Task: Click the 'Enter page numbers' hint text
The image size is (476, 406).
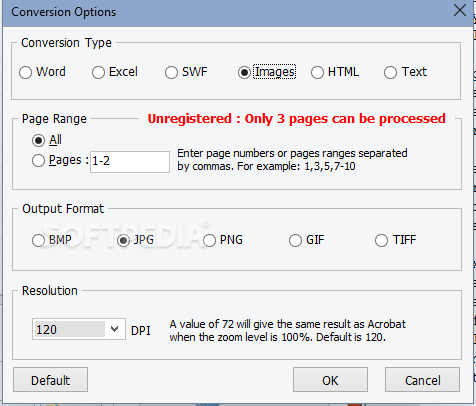Action: click(x=292, y=160)
